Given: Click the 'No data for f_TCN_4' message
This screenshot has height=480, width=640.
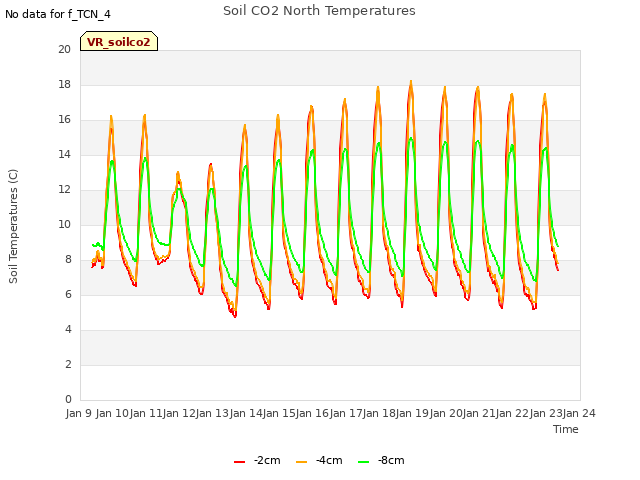Looking at the screenshot, I should click(58, 14).
